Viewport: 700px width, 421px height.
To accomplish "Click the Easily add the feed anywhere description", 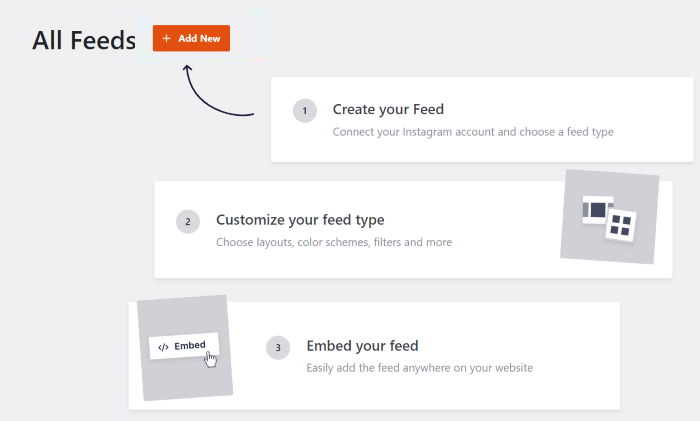I will click(419, 368).
